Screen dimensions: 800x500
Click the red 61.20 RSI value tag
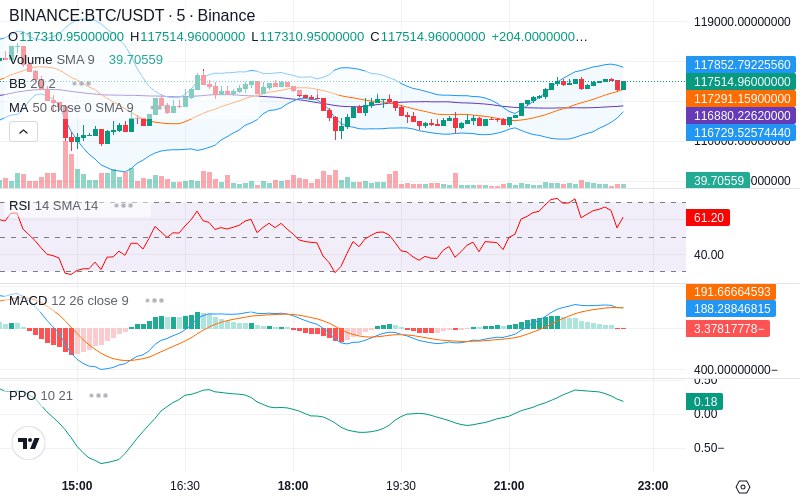[708, 218]
